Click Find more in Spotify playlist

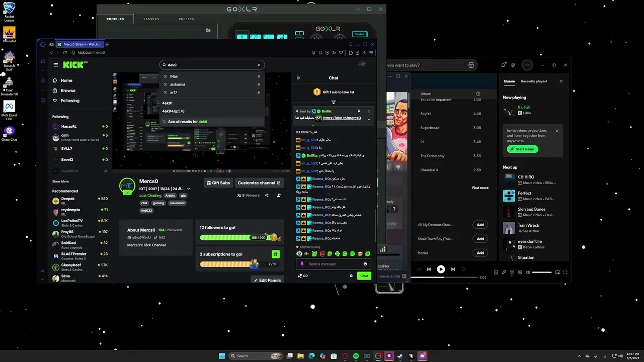(480, 188)
